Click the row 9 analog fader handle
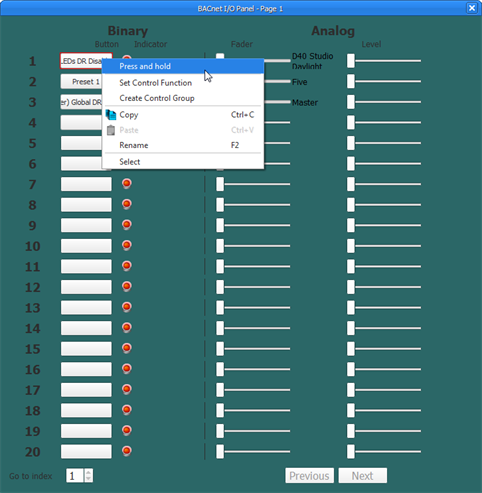The image size is (482, 493). [220, 225]
